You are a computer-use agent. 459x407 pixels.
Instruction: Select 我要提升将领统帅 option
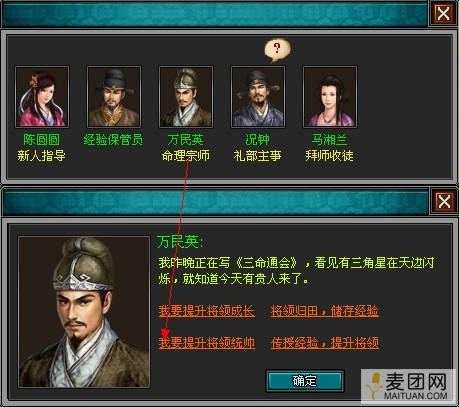click(207, 343)
